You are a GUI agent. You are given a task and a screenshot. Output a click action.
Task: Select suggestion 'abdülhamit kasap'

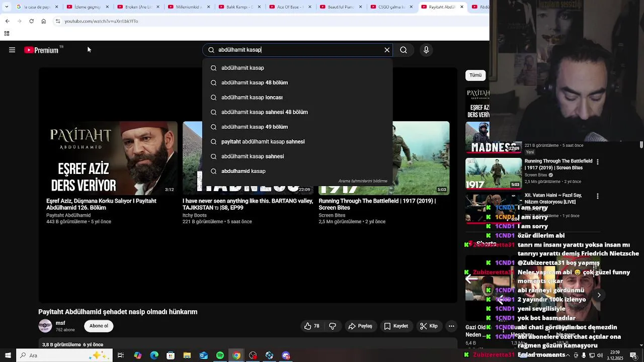pos(298,68)
